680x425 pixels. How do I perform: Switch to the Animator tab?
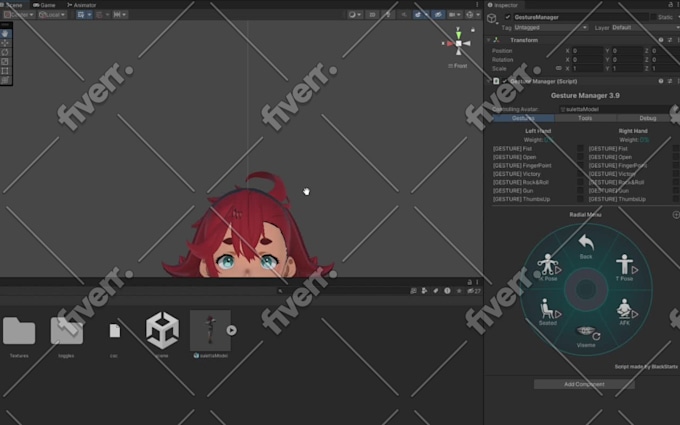click(82, 5)
